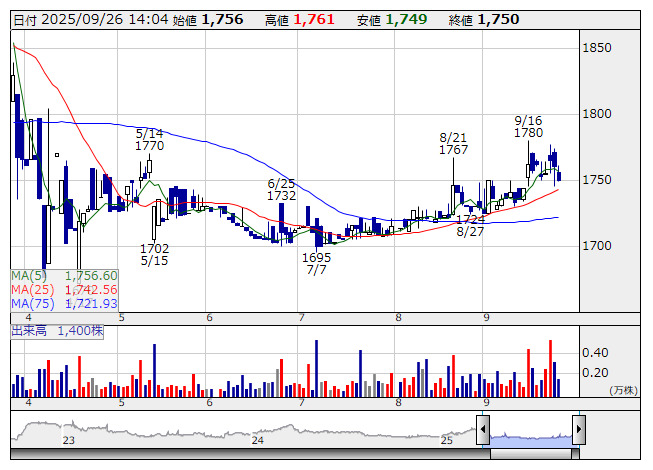Image resolution: width=653 pixels, height=470 pixels.
Task: Click the navigator year marker 24
Action: pyautogui.click(x=258, y=440)
